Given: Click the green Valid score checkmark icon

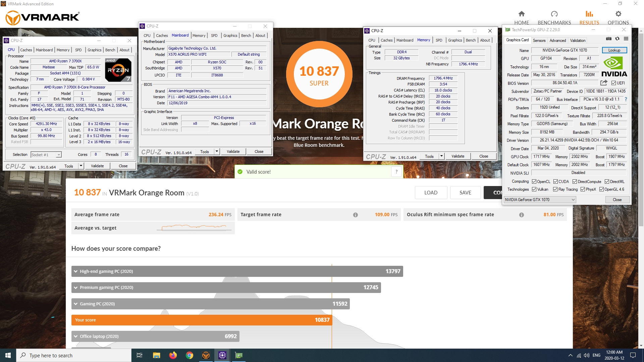Looking at the screenshot, I should [240, 172].
